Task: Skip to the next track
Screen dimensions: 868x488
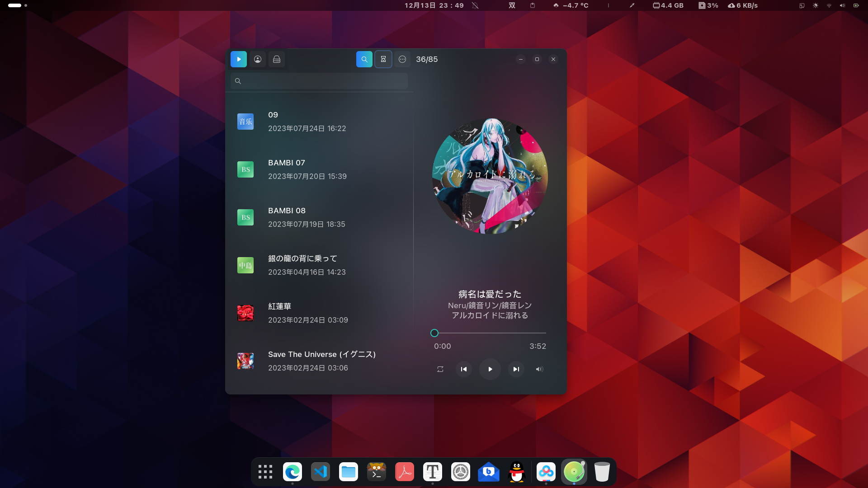Action: tap(516, 369)
